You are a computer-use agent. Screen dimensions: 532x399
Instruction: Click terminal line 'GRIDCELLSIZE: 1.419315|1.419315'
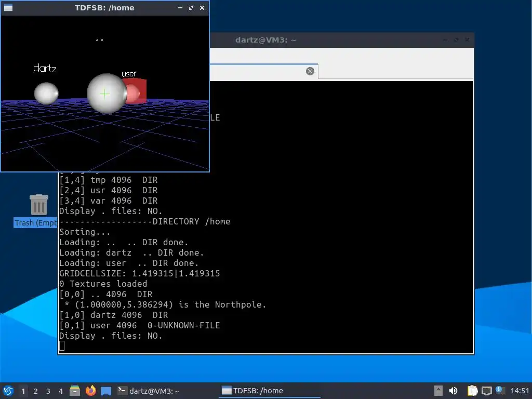(139, 273)
